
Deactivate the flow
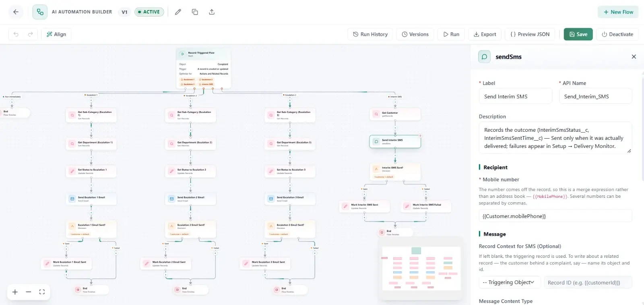(x=617, y=34)
